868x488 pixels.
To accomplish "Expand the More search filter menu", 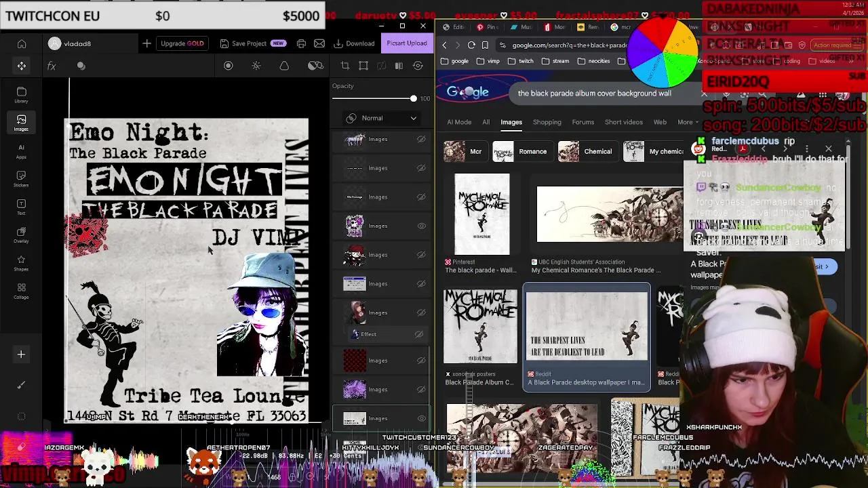I will [x=688, y=122].
